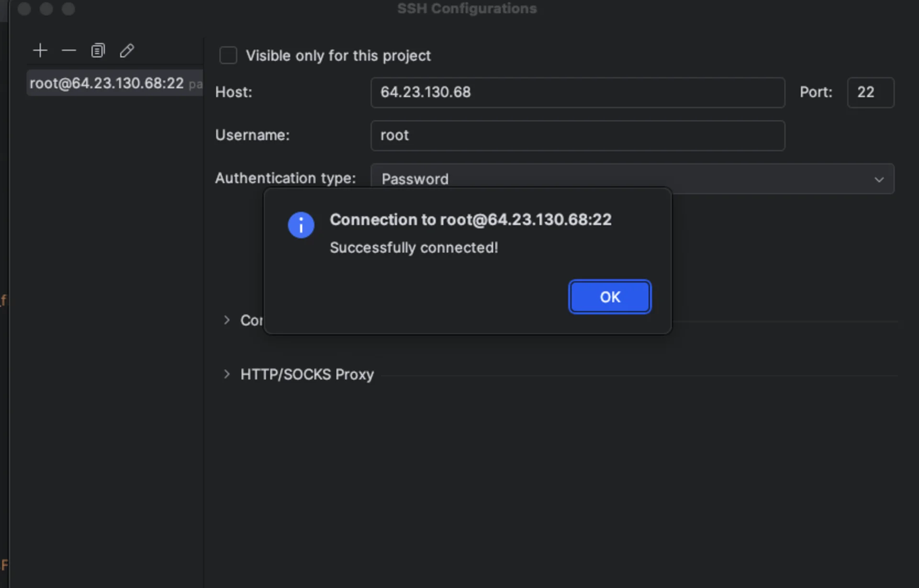Click the green macOS zoom circle
Viewport: 919px width, 588px height.
[x=68, y=9]
